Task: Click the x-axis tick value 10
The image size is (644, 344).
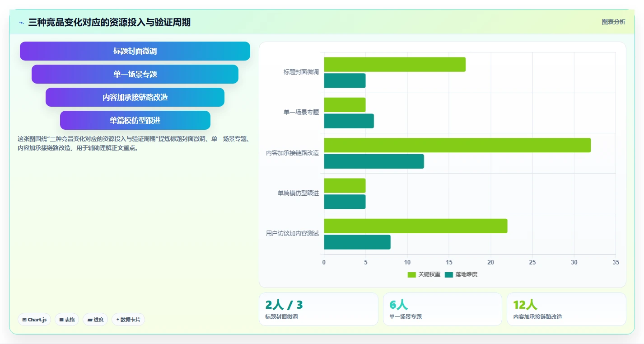Action: pos(407,262)
